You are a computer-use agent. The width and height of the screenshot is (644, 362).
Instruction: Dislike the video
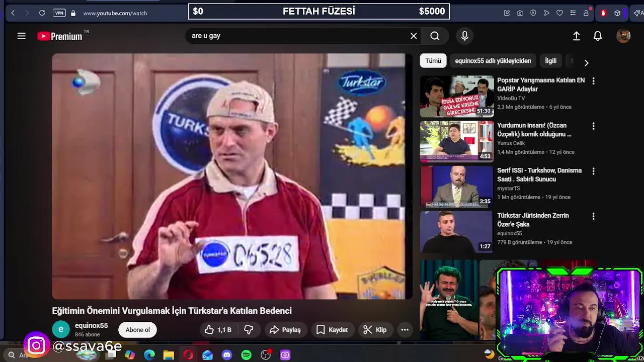(249, 330)
